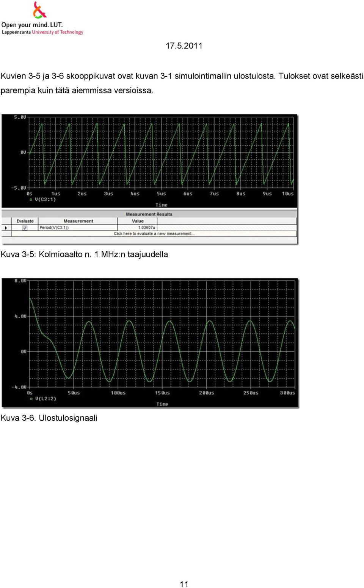Select the Period(V(C3:1)) measurement cell
Image resolution: width=364 pixels, height=588 pixels.
click(x=78, y=228)
